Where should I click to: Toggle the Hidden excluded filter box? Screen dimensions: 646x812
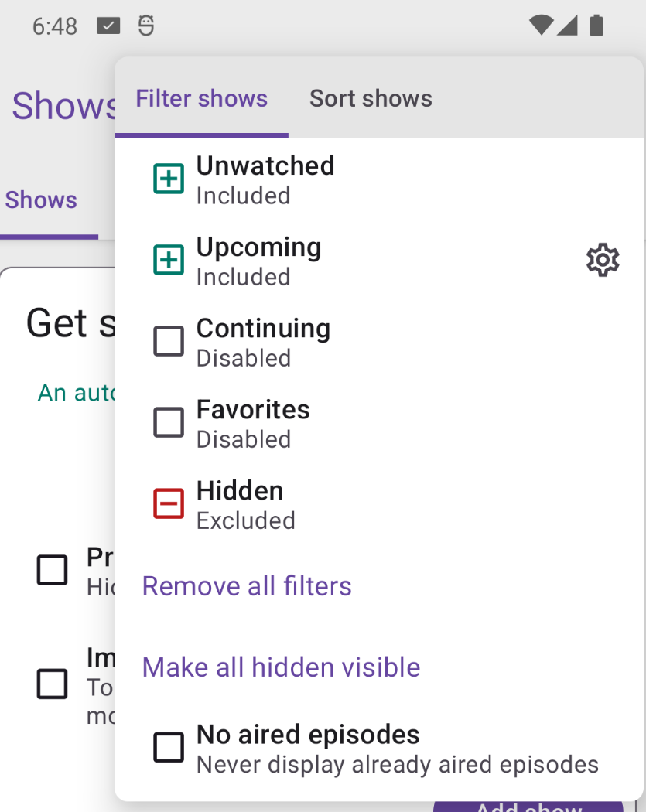169,503
